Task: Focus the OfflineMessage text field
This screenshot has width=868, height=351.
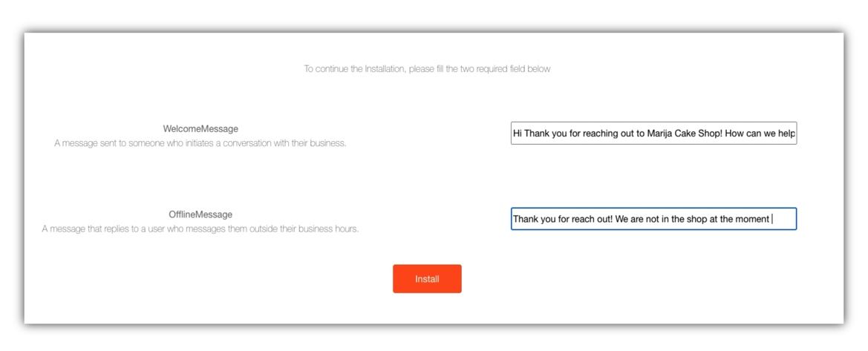Action: [653, 219]
